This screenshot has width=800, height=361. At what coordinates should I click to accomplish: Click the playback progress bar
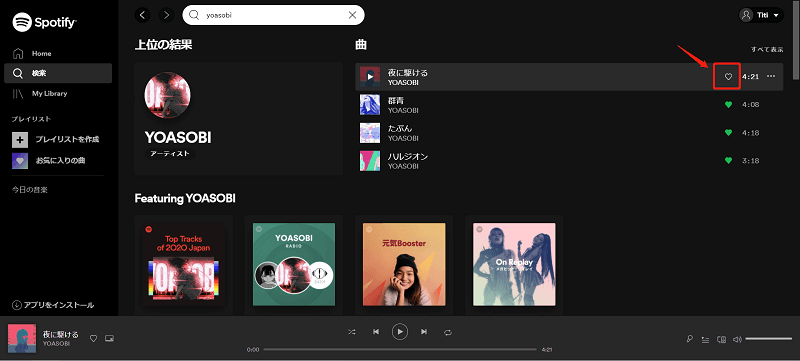400,350
